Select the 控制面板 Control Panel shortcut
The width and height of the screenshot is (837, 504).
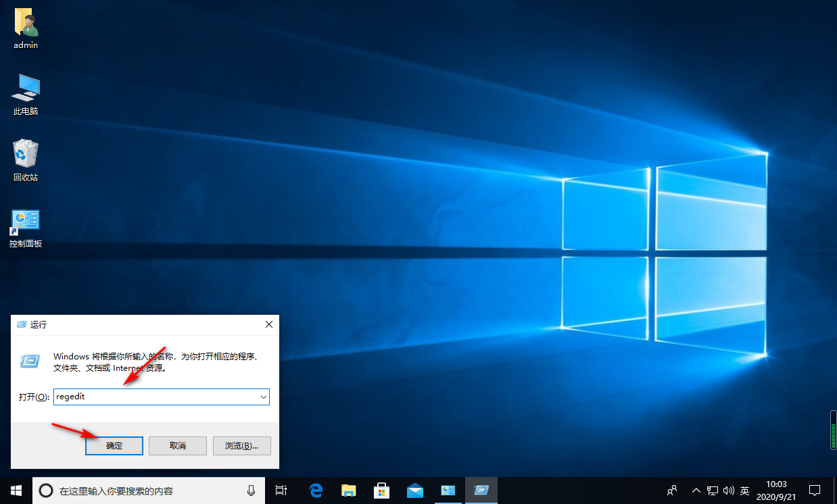[26, 222]
